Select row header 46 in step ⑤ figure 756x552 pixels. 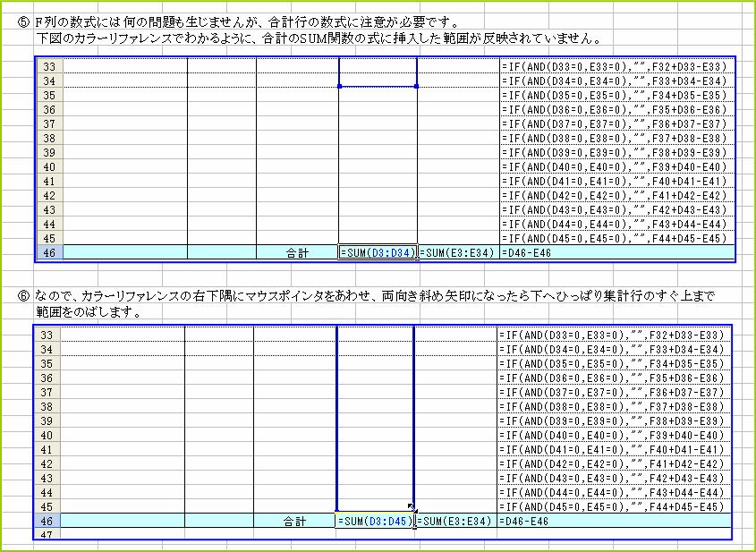point(50,252)
